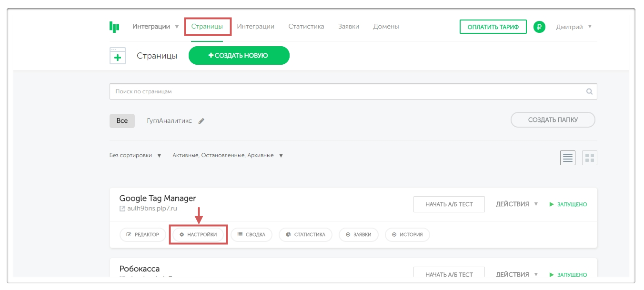Toggle Запущено status for Google Tag Manager
644x290 pixels.
coord(568,204)
